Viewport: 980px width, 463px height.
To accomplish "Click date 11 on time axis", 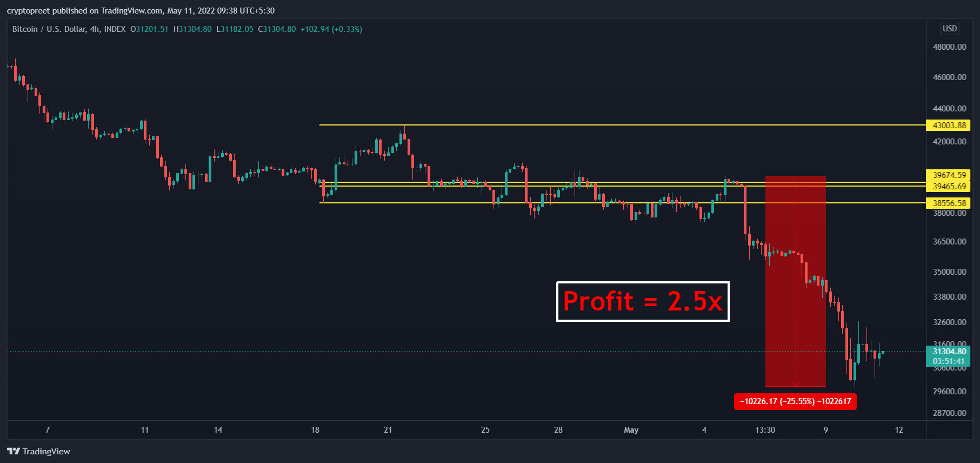I will (x=145, y=430).
